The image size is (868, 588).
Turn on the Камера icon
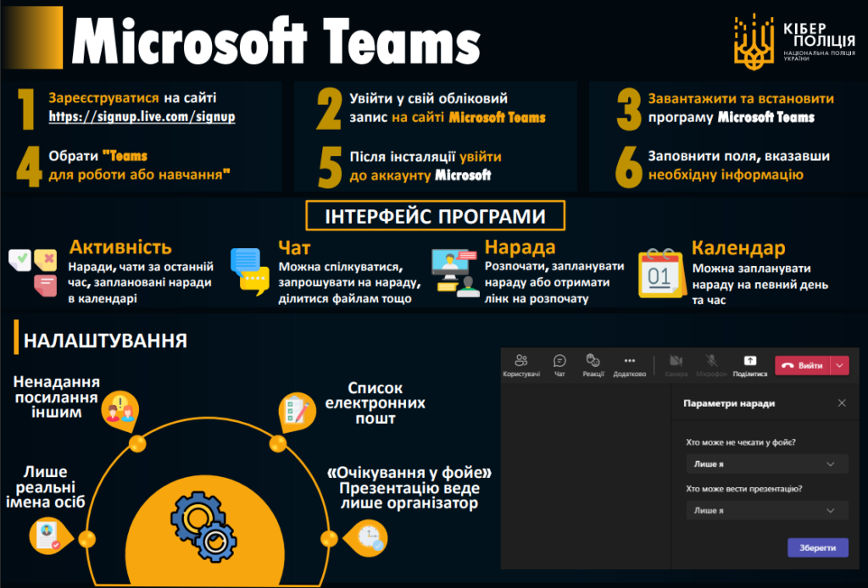[x=676, y=365]
